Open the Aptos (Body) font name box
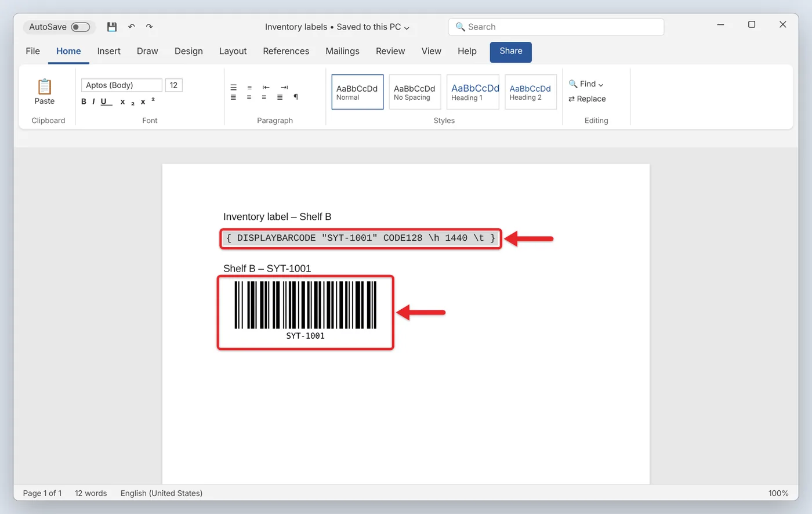The image size is (812, 514). (121, 85)
